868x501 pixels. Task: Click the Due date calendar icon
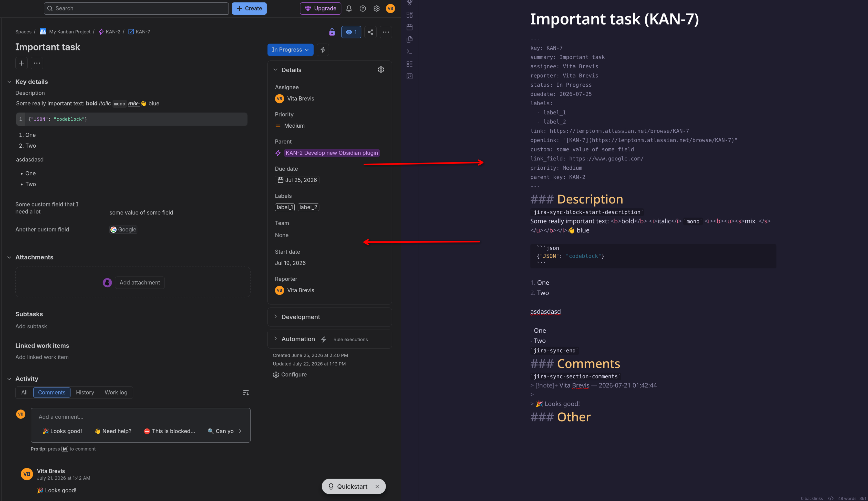(280, 180)
